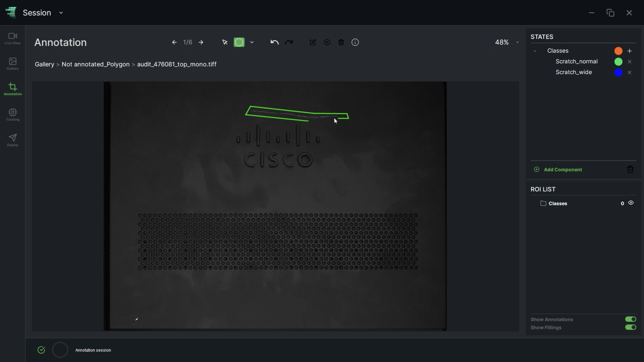The width and height of the screenshot is (644, 362).
Task: Remove the Scratch_wide class
Action: click(630, 72)
